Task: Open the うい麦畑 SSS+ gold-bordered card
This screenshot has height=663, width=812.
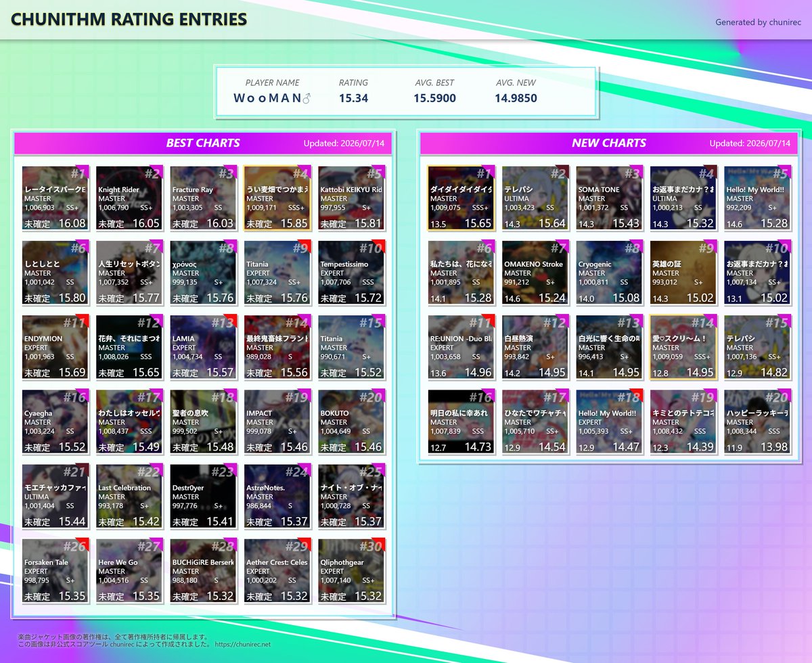Action: (x=277, y=199)
